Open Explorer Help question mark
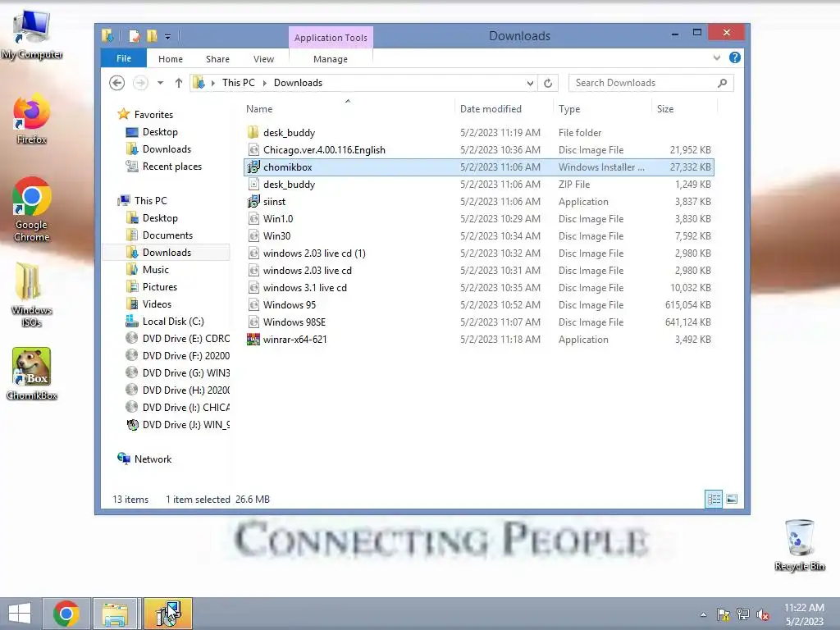 (x=735, y=58)
